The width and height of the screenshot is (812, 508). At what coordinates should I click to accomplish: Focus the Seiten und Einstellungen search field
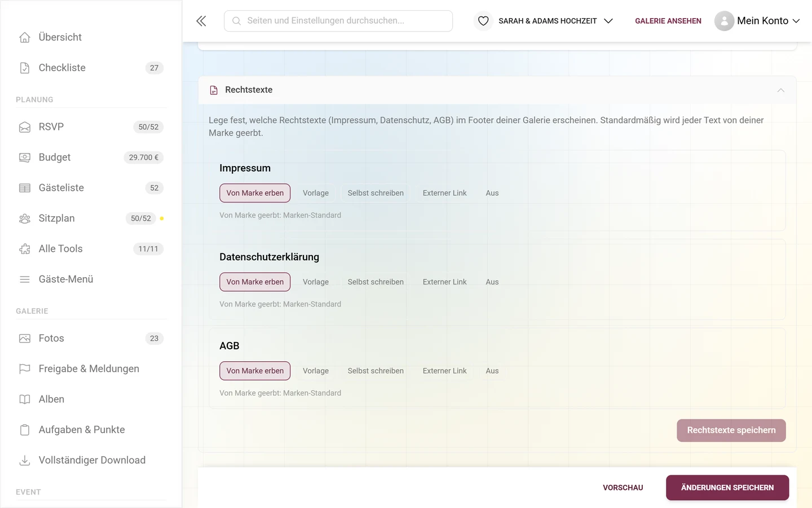(x=338, y=21)
